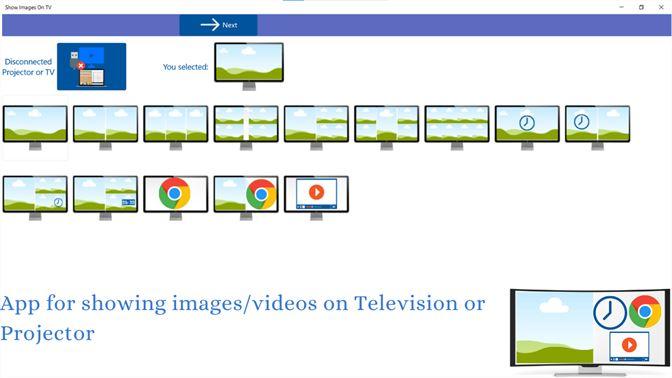
Task: Close the Show Images On TV window
Action: coord(661,7)
